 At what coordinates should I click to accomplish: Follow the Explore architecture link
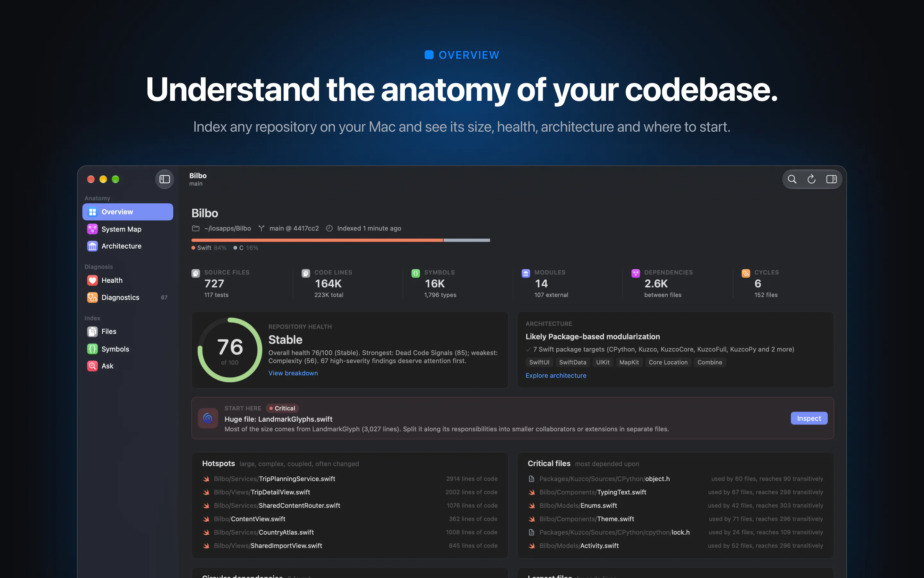(556, 375)
